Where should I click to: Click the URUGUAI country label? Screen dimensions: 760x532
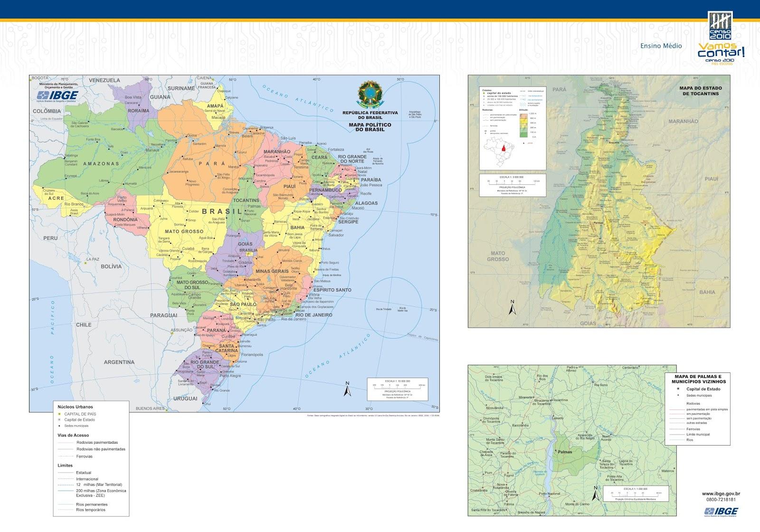[185, 399]
